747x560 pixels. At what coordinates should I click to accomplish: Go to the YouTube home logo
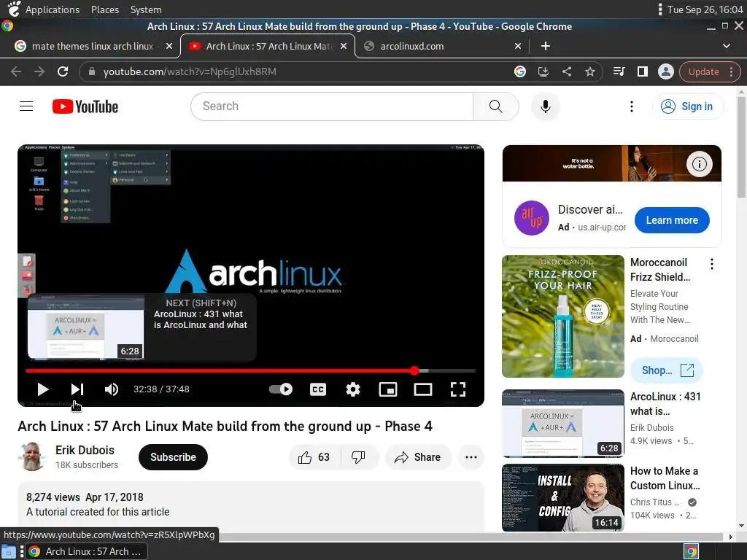point(85,106)
